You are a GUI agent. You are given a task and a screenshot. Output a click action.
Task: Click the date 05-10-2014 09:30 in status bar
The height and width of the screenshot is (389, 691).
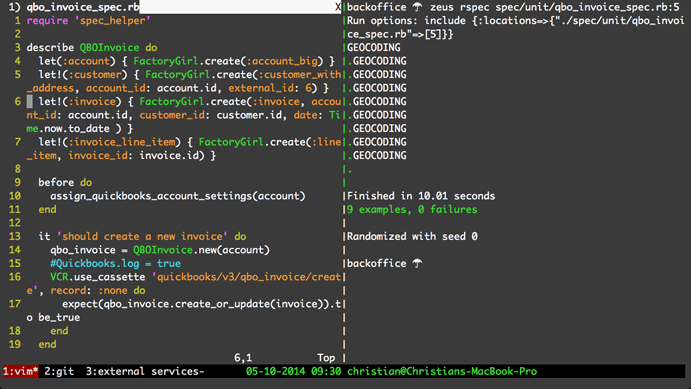click(293, 371)
